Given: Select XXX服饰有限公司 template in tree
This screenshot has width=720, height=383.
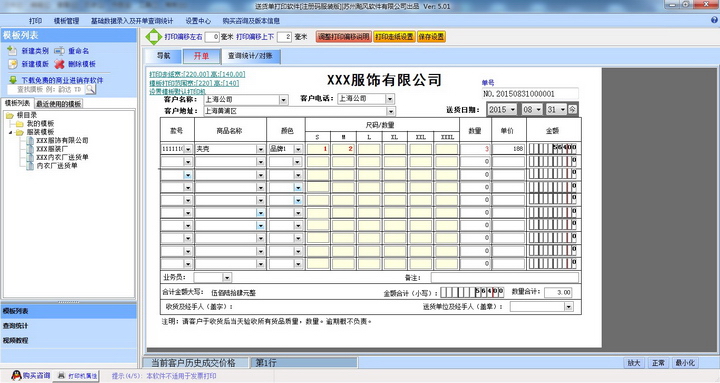Looking at the screenshot, I should (62, 141).
